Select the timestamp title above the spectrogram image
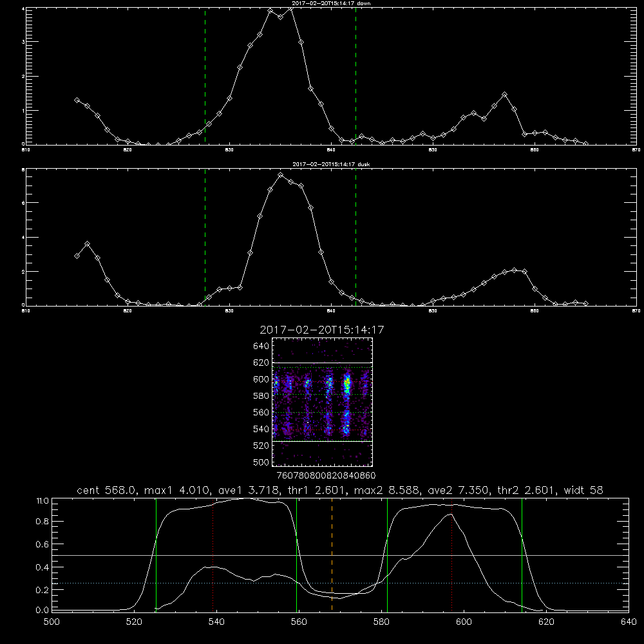This screenshot has width=644, height=644. point(321,330)
